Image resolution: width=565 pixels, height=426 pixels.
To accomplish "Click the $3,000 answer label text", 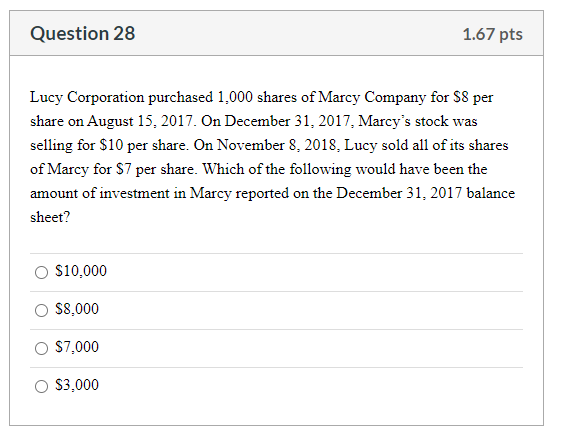I will [77, 385].
